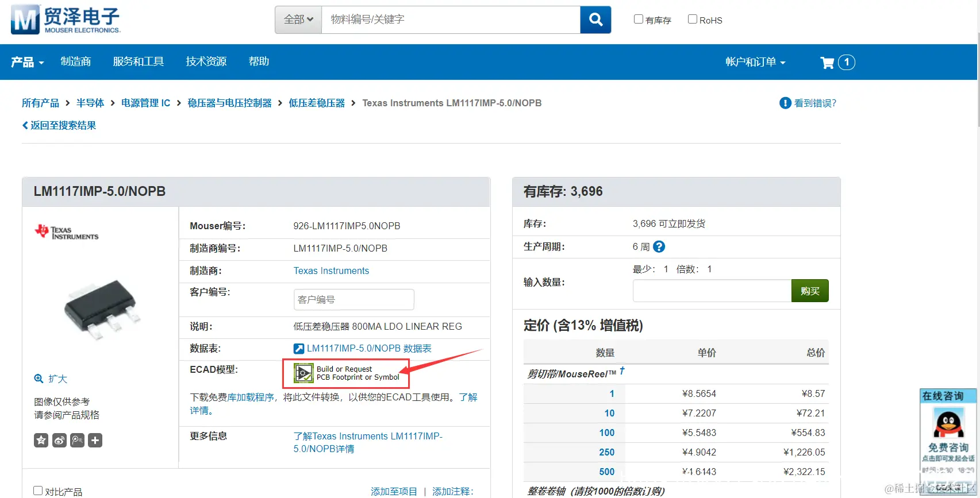Click the 库加载程序 link
This screenshot has height=498, width=980.
pyautogui.click(x=251, y=397)
